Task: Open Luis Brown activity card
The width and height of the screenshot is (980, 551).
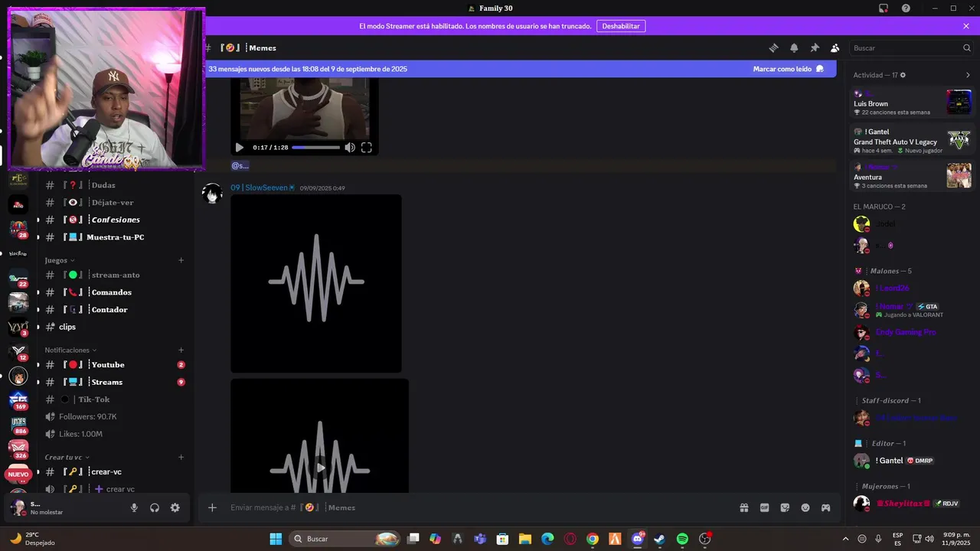Action: [912, 102]
